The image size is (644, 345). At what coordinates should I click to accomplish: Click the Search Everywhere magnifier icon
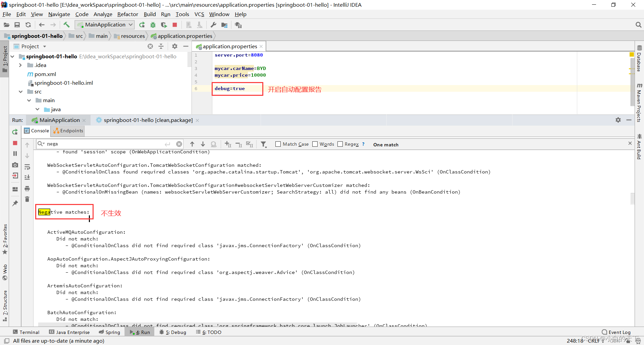(638, 25)
